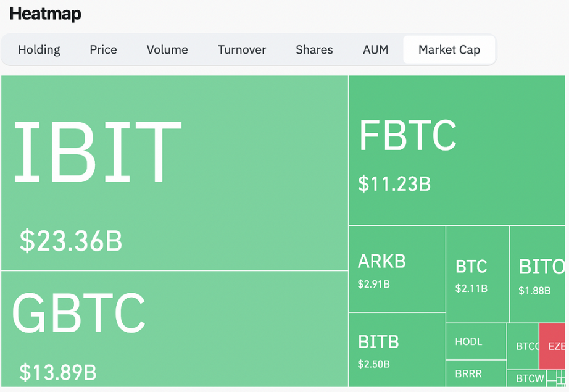Click the BTC $2.11B tile
The height and width of the screenshot is (392, 569).
477,274
